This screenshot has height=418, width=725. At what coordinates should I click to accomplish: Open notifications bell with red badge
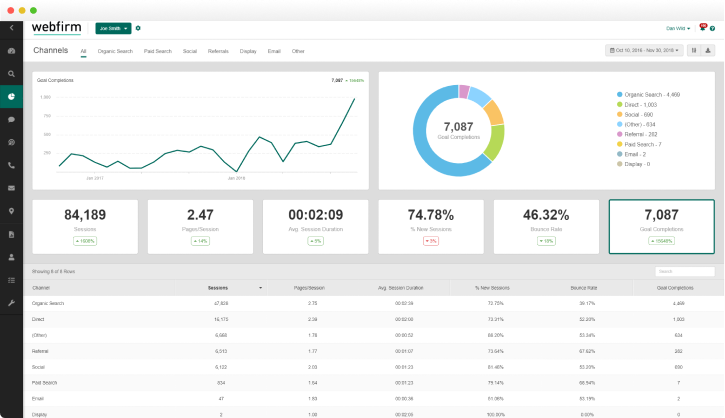(703, 27)
